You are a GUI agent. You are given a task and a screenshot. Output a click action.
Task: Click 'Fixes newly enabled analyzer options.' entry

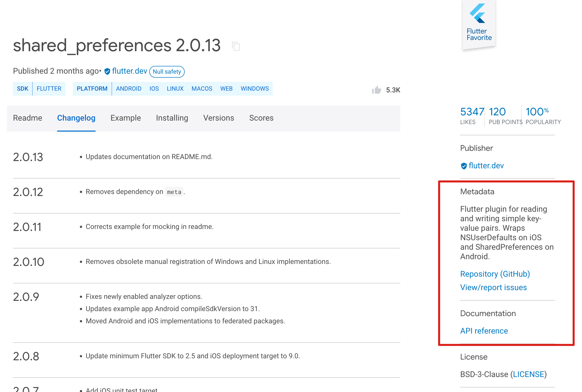pos(144,297)
